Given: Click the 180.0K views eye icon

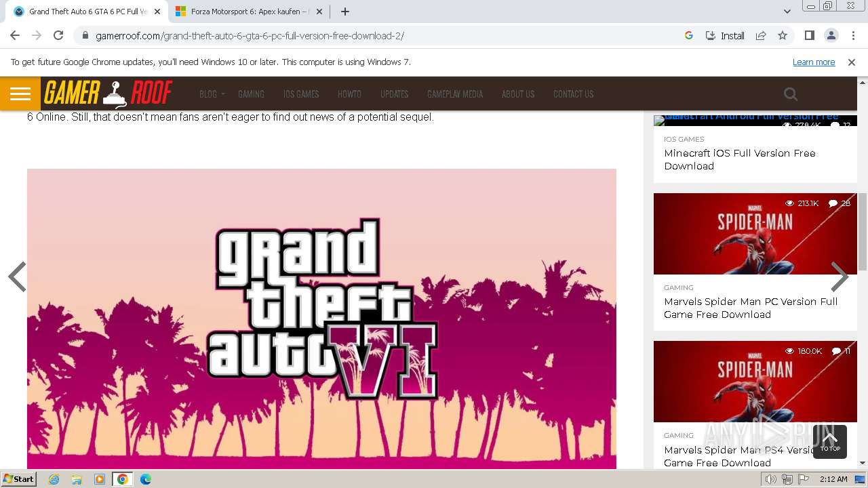Looking at the screenshot, I should 789,351.
